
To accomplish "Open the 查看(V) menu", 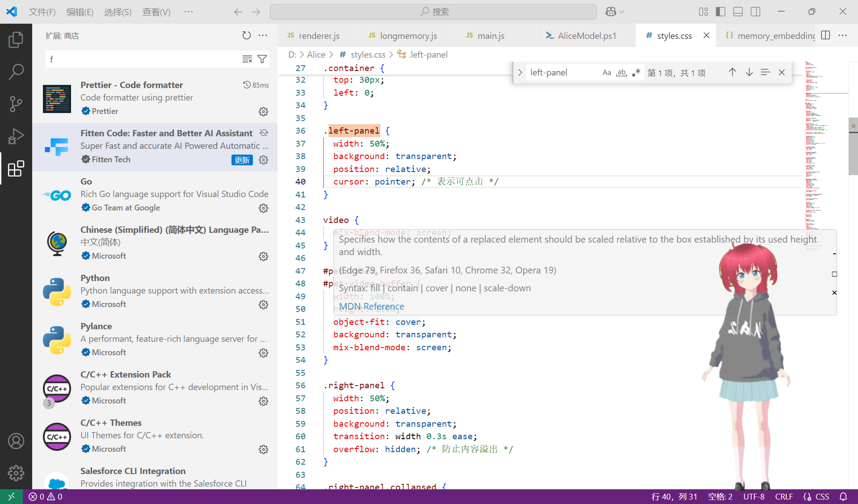I will click(x=156, y=12).
